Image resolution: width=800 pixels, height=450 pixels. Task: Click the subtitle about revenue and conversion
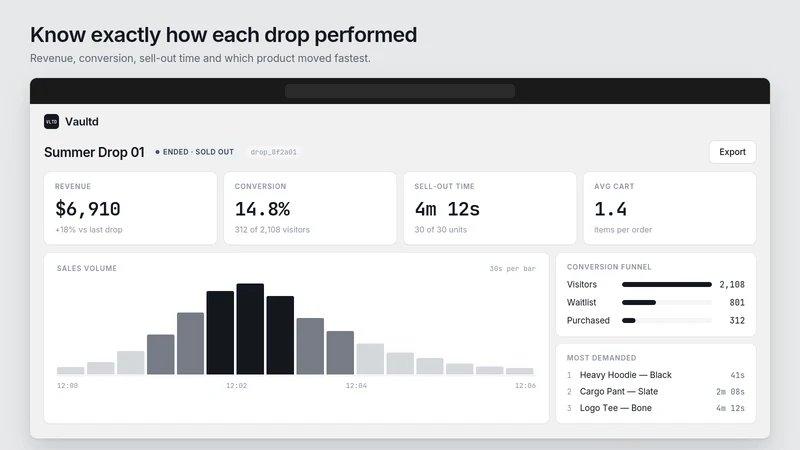[x=200, y=58]
